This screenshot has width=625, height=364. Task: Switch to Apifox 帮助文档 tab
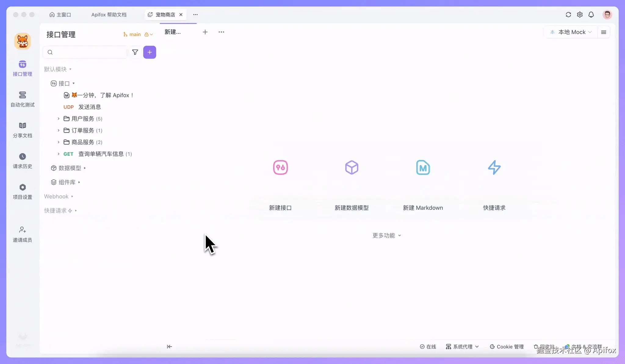[109, 15]
